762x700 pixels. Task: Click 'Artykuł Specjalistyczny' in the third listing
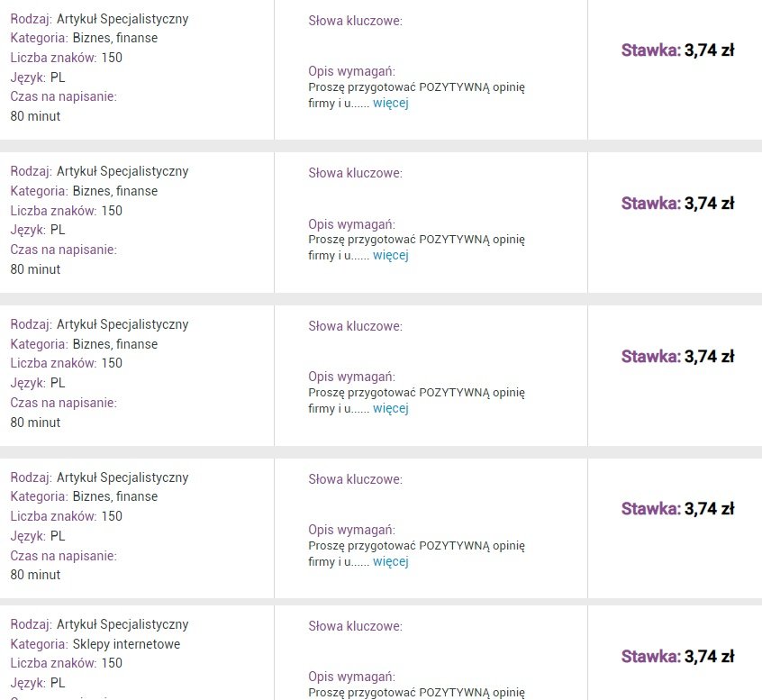pyautogui.click(x=122, y=324)
